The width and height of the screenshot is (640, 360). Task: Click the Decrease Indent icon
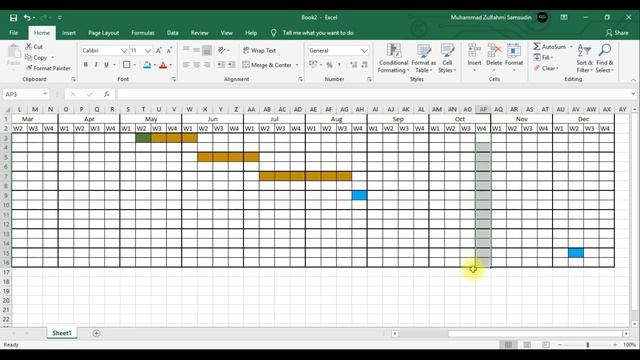click(221, 64)
